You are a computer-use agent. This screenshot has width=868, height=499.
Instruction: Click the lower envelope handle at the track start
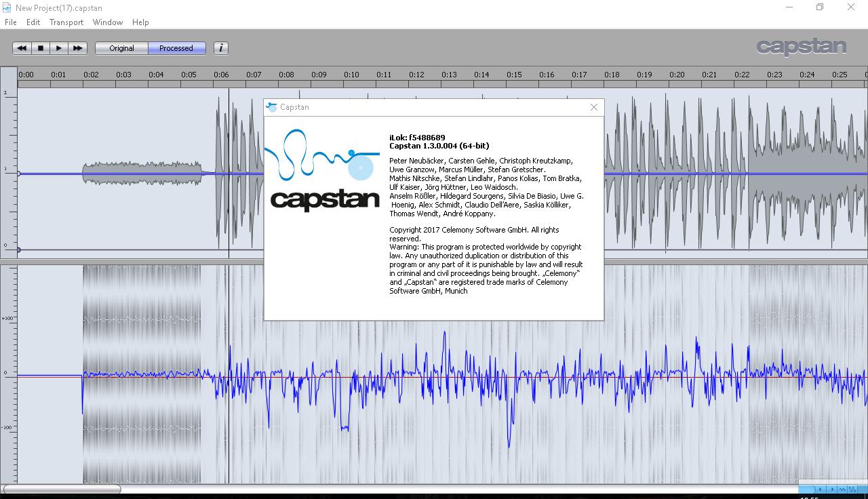(18, 249)
